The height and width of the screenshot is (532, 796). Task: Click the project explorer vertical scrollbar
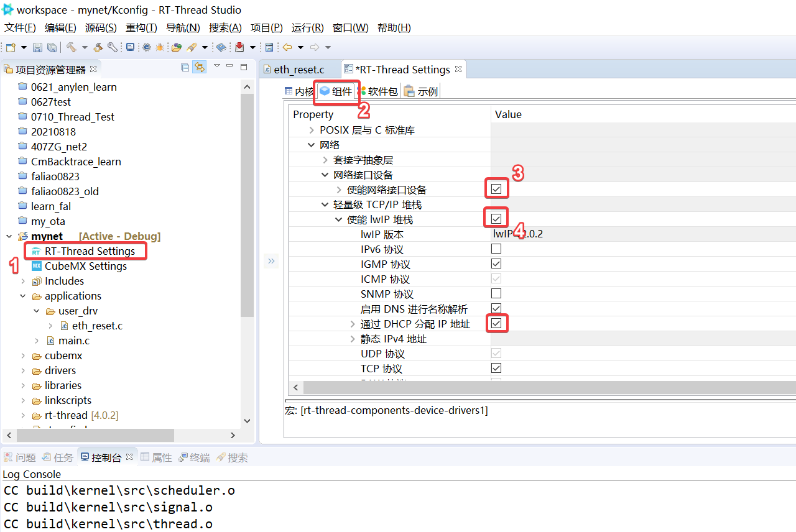pos(247,205)
